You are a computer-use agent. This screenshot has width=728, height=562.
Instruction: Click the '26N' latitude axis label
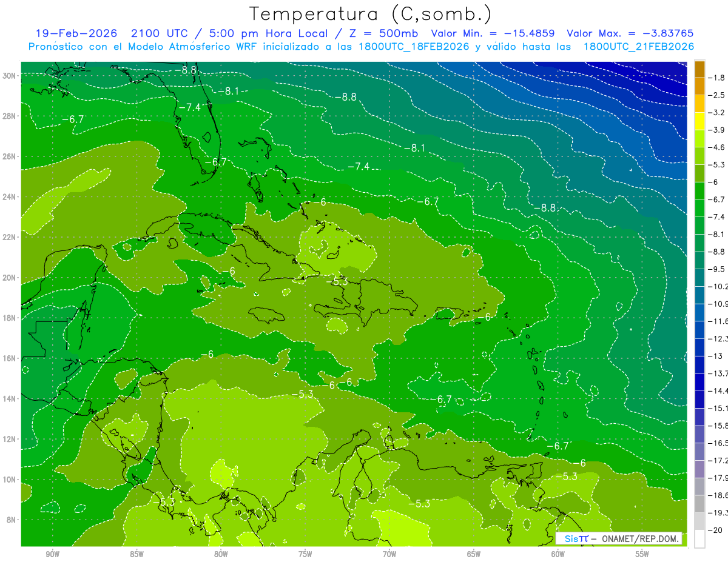[x=9, y=156]
